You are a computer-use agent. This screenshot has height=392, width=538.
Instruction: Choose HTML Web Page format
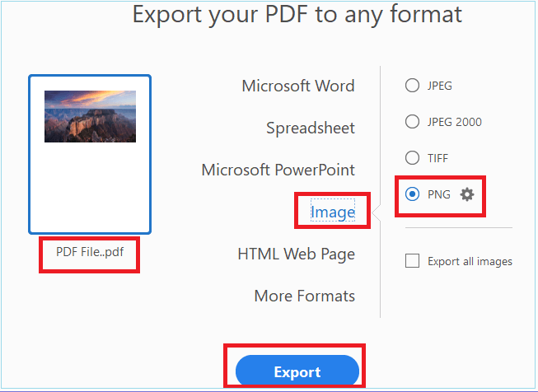(x=297, y=254)
